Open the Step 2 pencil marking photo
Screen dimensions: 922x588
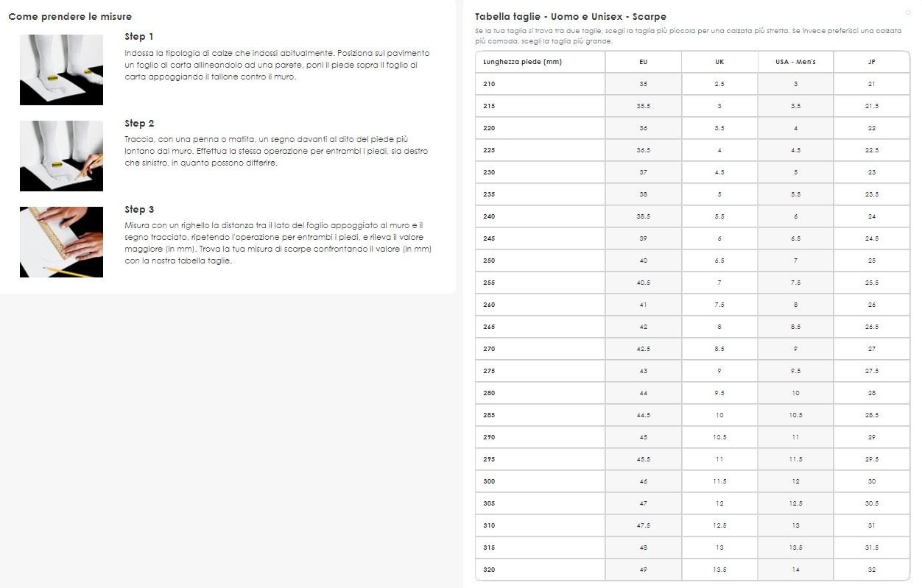[61, 156]
